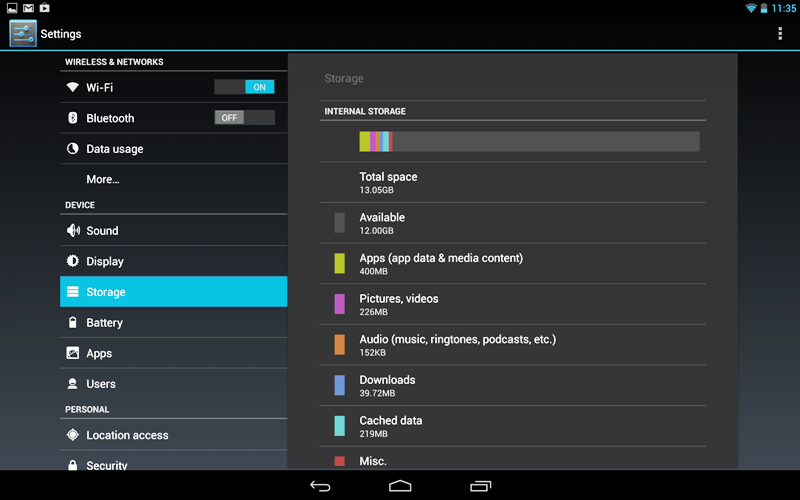
Task: Open Downloads storage entry
Action: [x=512, y=385]
